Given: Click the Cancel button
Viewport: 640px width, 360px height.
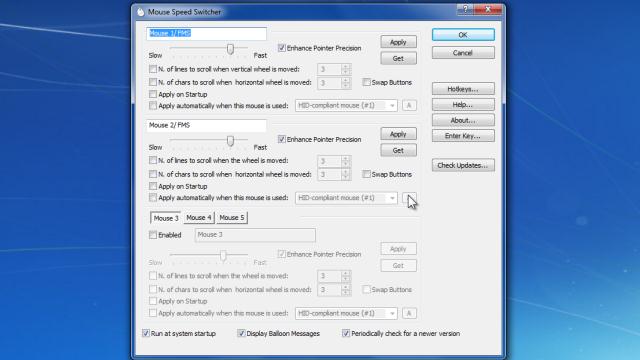Looking at the screenshot, I should 463,53.
